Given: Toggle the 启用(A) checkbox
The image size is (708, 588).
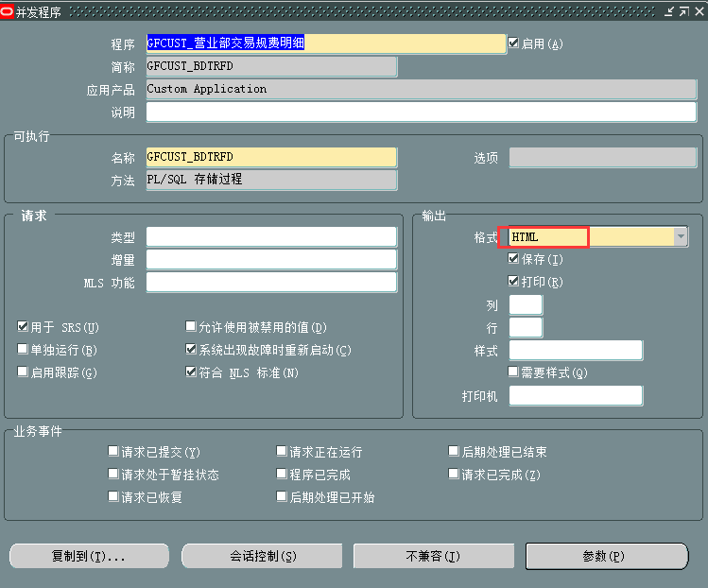Looking at the screenshot, I should click(x=513, y=43).
